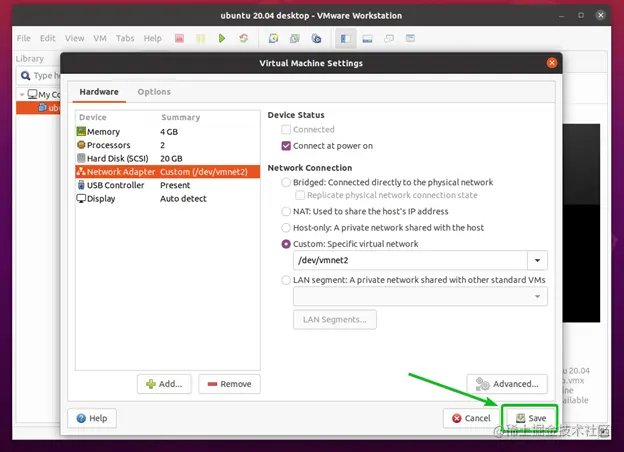Image resolution: width=624 pixels, height=452 pixels.
Task: Click the Device column header
Action: (x=93, y=117)
